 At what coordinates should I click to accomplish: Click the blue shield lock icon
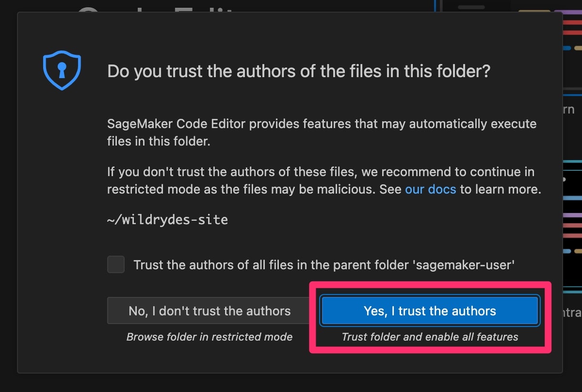62,70
